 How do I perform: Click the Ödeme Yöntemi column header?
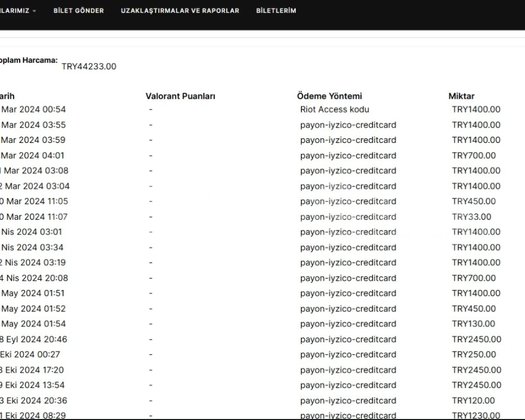click(329, 96)
